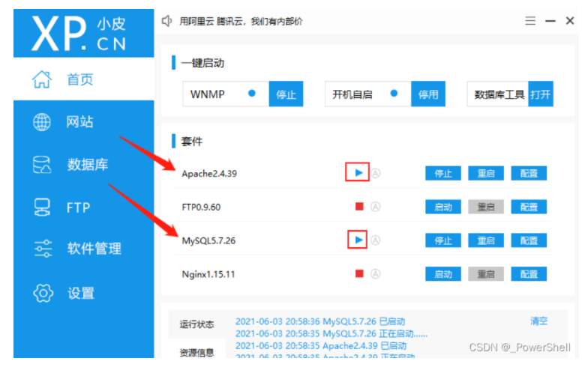The height and width of the screenshot is (376, 588).
Task: Click the 开机自启 field
Action: pos(367,94)
